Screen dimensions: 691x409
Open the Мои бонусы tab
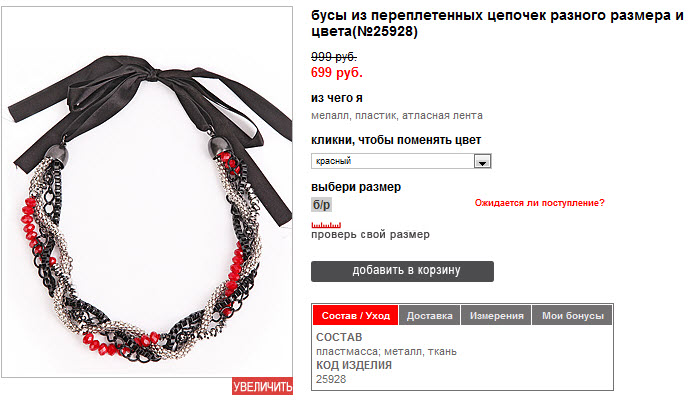[x=572, y=316]
